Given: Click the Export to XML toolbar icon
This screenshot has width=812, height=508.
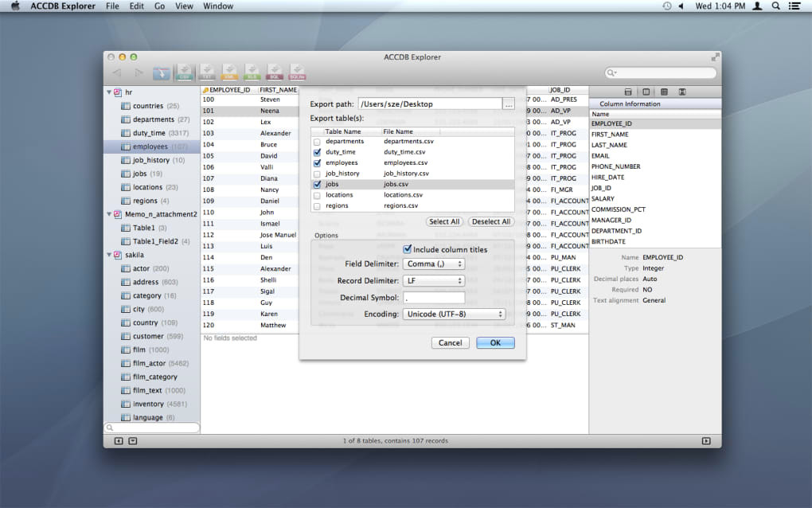Looking at the screenshot, I should [229, 72].
